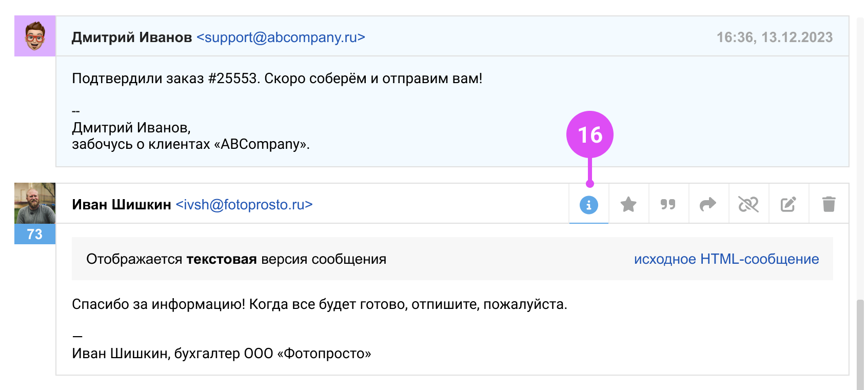Click the message info icon
Screen dimensions: 868x390
click(588, 205)
